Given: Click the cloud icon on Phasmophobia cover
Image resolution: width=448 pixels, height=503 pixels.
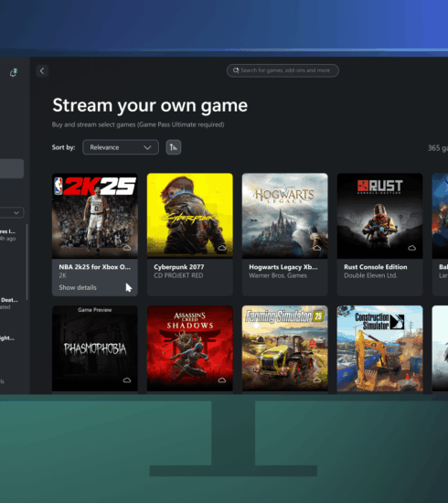Looking at the screenshot, I should coord(127,380).
